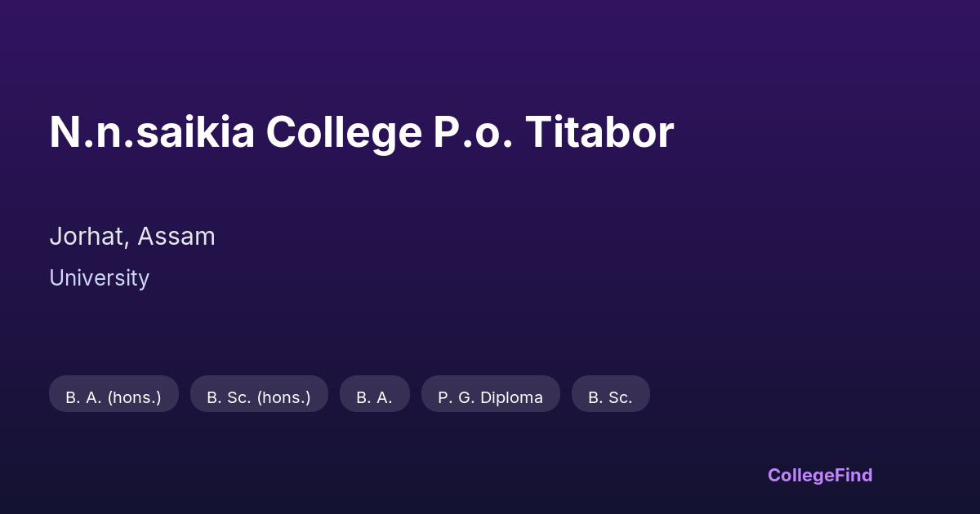Click (hons.) in the B. A. tag
The width and height of the screenshot is (980, 514).
(134, 397)
